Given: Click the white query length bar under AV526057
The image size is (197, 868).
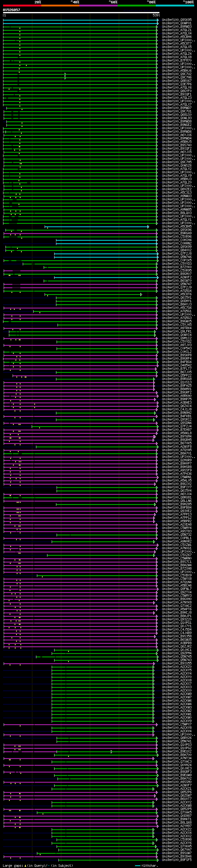Looking at the screenshot, I should click(x=81, y=13).
